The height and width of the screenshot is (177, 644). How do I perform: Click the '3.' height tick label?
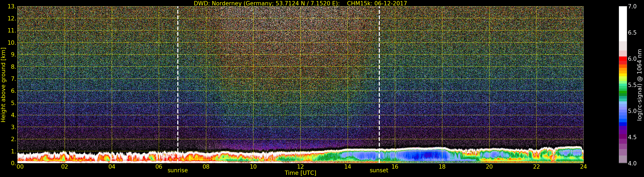[13, 127]
